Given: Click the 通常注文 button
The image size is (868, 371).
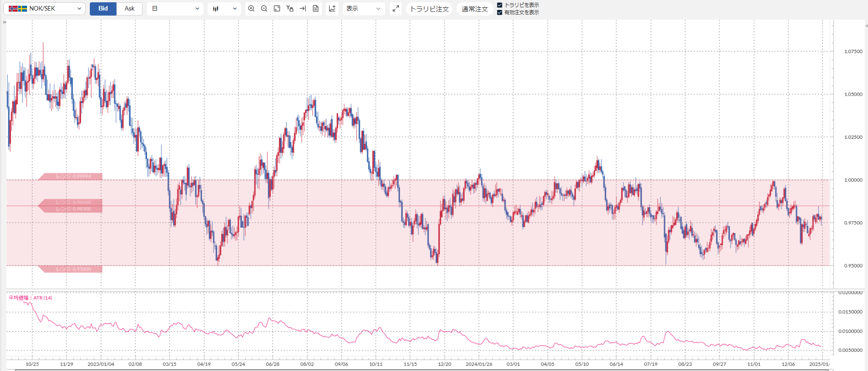Looking at the screenshot, I should (475, 9).
